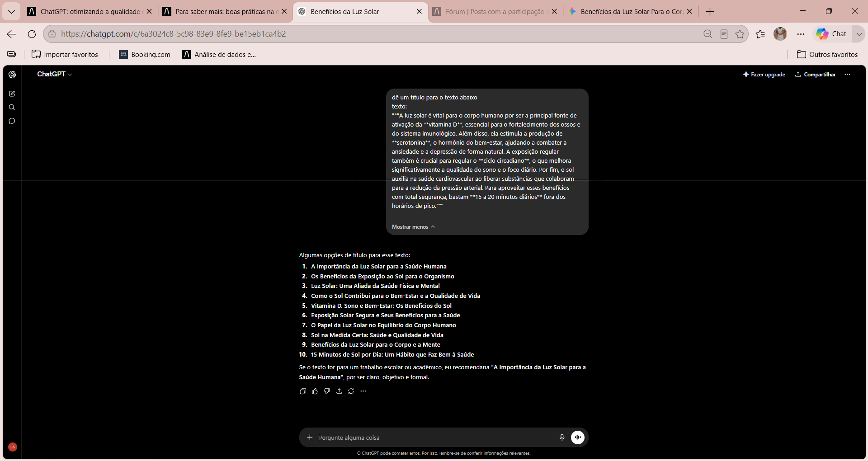Close the Para saber mais tab
868x461 pixels.
(284, 12)
